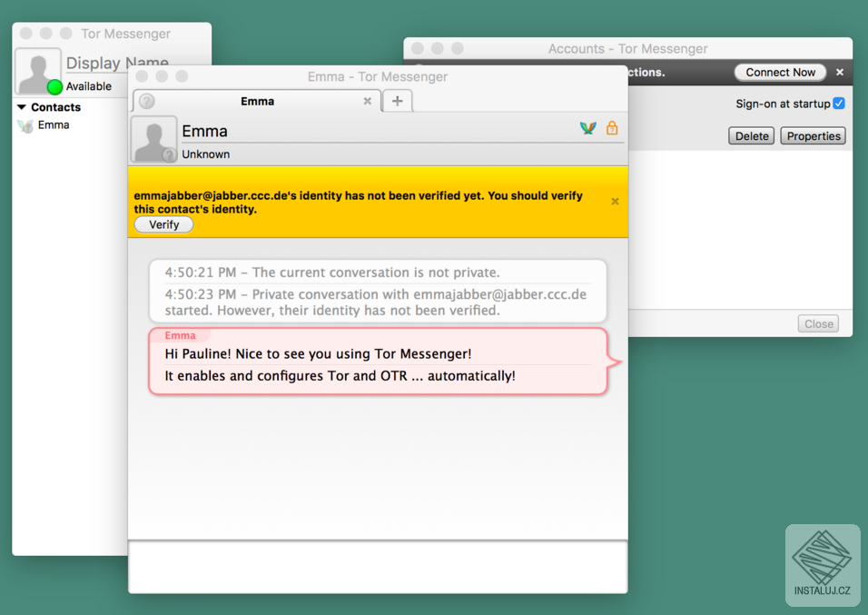Open a new conversation tab with the plus icon
The width and height of the screenshot is (868, 615).
pyautogui.click(x=397, y=101)
